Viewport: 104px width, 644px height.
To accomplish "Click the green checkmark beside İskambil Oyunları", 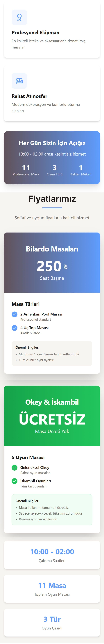I will click(15, 481).
